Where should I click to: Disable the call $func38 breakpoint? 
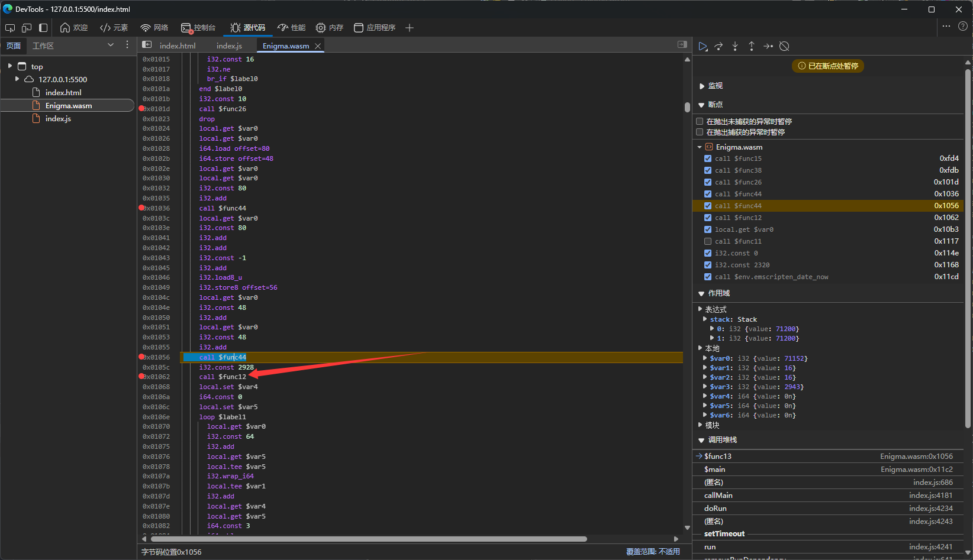[708, 170]
